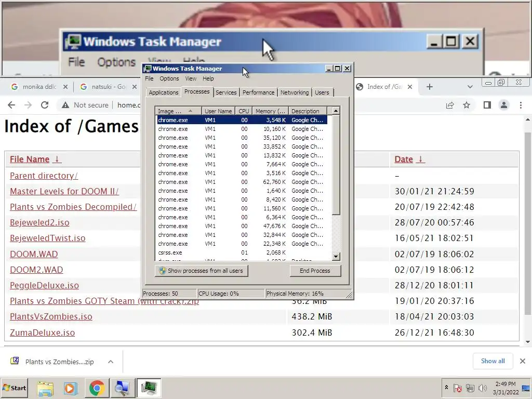Sort processes by User Name column
The height and width of the screenshot is (399, 532).
coord(219,111)
